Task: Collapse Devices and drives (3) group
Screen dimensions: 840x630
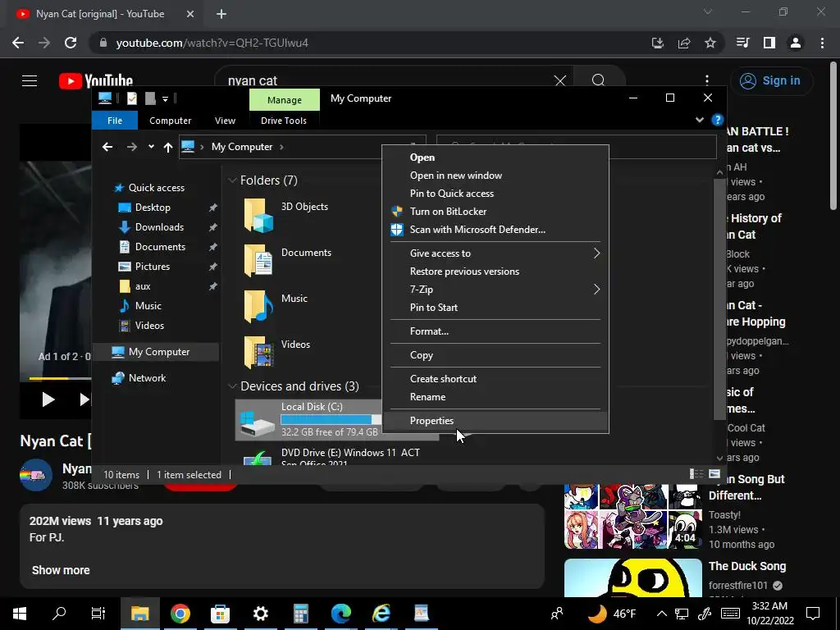Action: coord(232,386)
